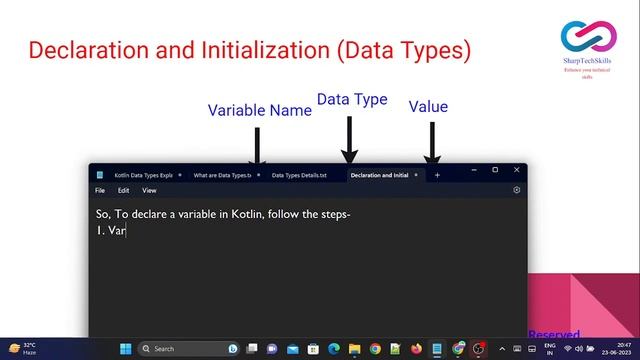Image resolution: width=640 pixels, height=360 pixels.
Task: Open Google Chrome from taskbar
Action: (375, 349)
